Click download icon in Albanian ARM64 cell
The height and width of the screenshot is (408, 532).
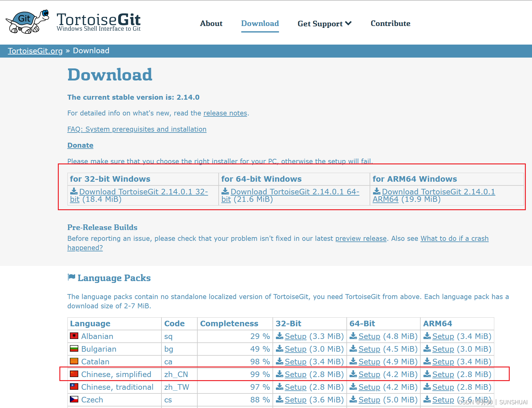pos(427,336)
